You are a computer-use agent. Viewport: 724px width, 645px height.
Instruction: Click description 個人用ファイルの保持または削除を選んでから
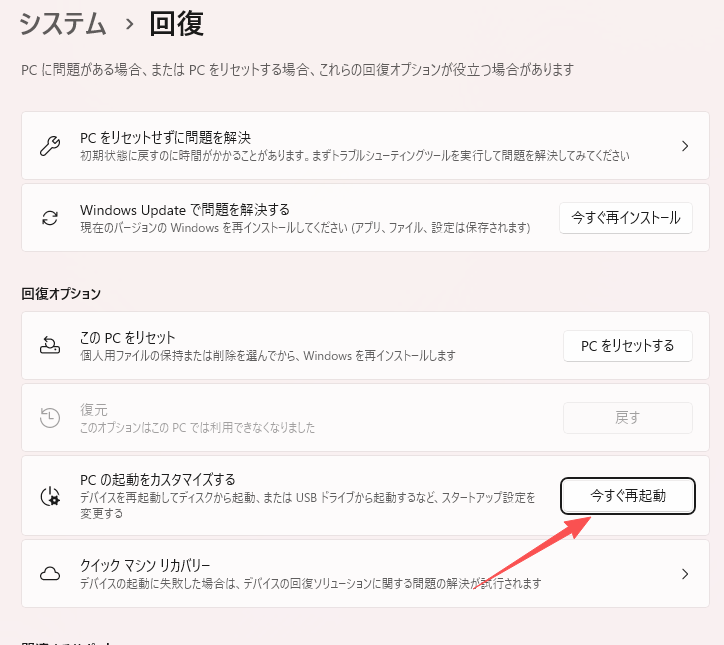click(268, 356)
